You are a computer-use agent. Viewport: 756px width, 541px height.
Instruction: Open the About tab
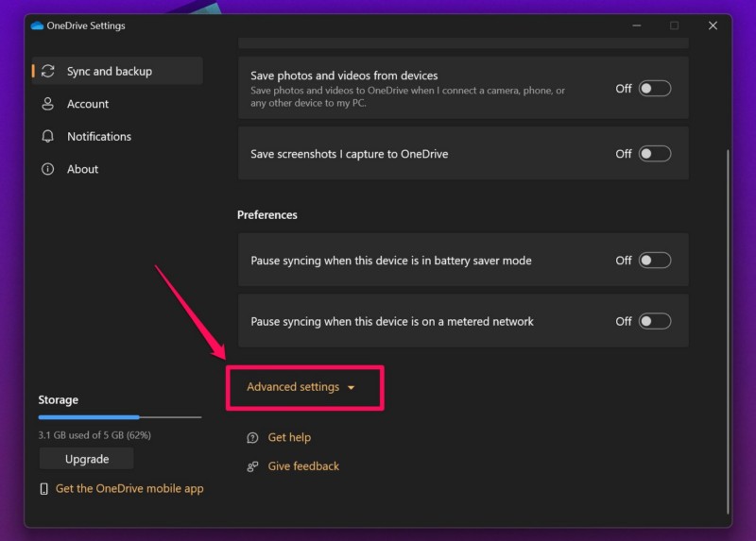pos(82,169)
